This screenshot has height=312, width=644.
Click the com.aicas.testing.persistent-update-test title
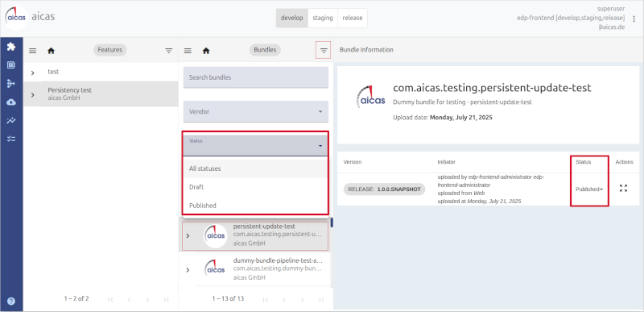point(492,88)
